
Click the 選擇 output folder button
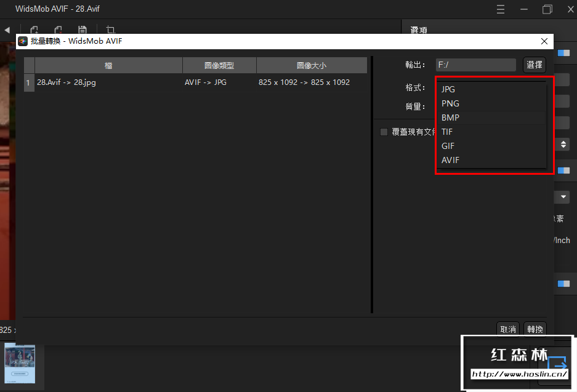(x=535, y=65)
